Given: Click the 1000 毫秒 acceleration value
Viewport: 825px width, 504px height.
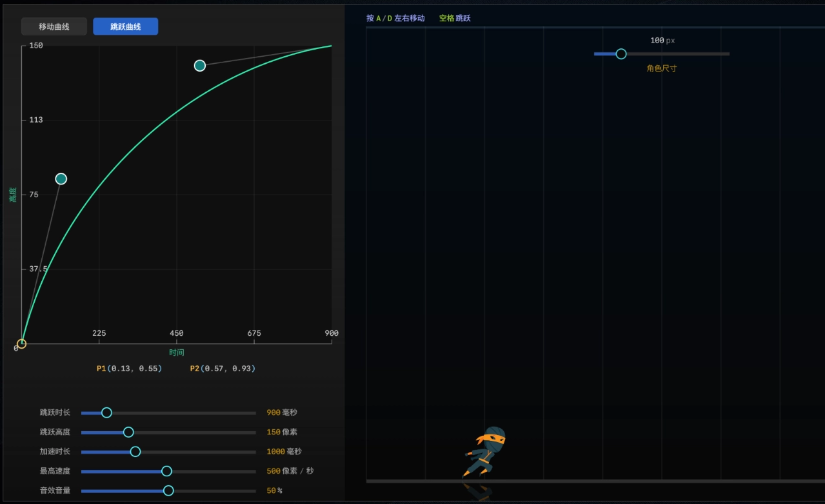Looking at the screenshot, I should (284, 451).
